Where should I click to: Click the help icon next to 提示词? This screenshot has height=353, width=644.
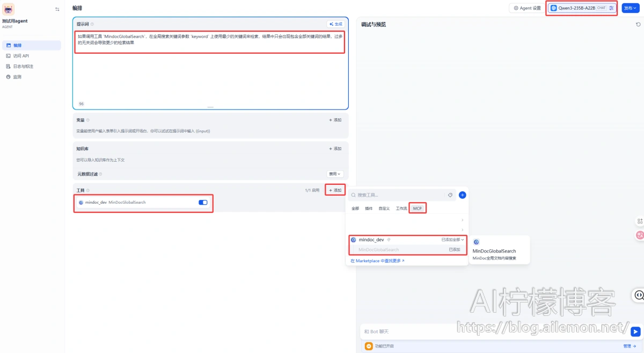coord(92,24)
